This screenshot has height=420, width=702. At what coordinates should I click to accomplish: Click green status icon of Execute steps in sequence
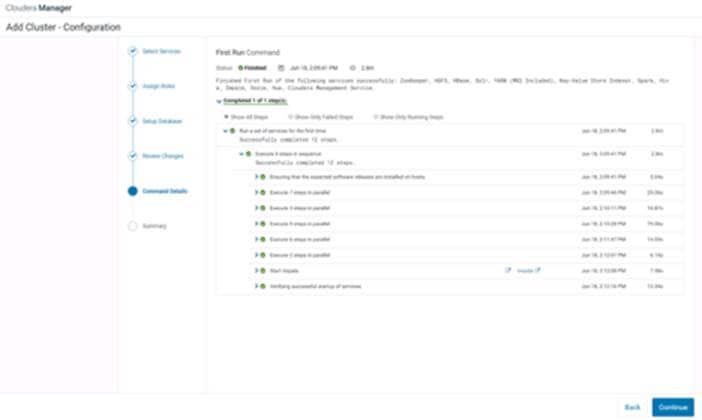point(248,154)
